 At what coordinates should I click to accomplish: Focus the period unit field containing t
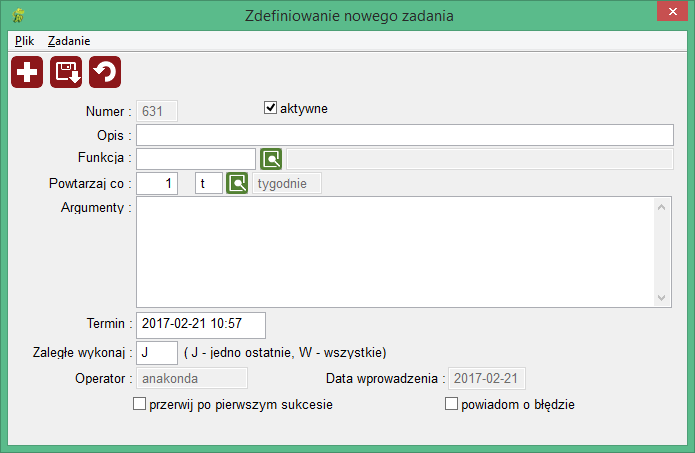click(209, 184)
